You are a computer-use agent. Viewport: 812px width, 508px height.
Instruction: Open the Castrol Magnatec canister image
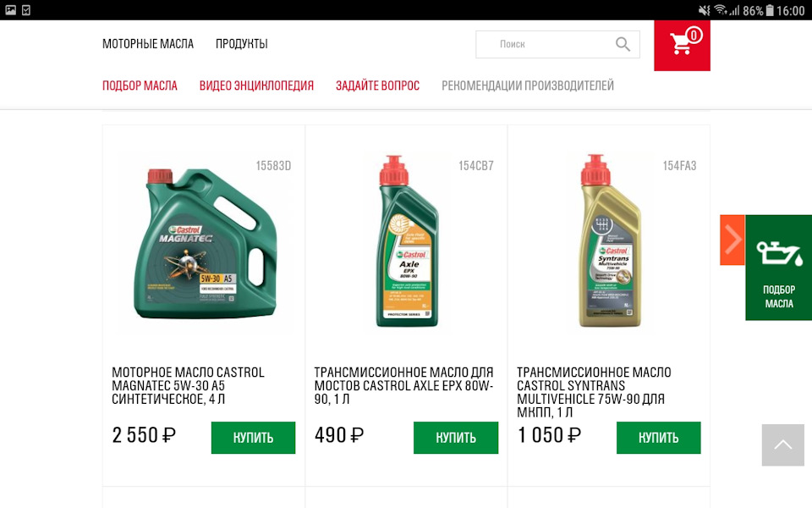click(205, 243)
